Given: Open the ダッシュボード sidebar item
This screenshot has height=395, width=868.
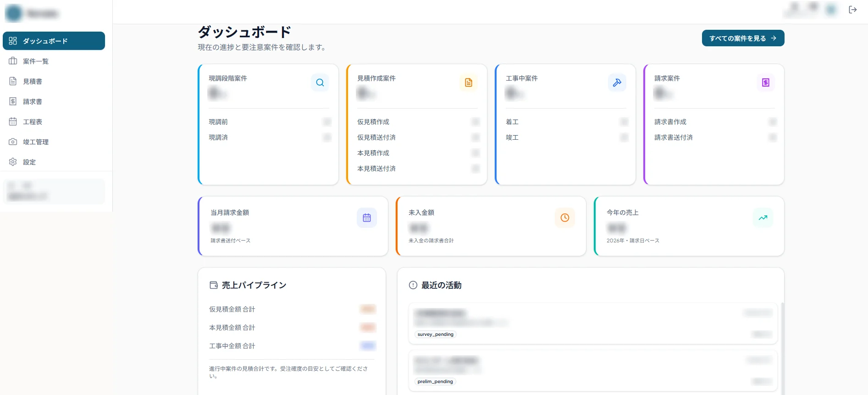Looking at the screenshot, I should click(x=54, y=41).
